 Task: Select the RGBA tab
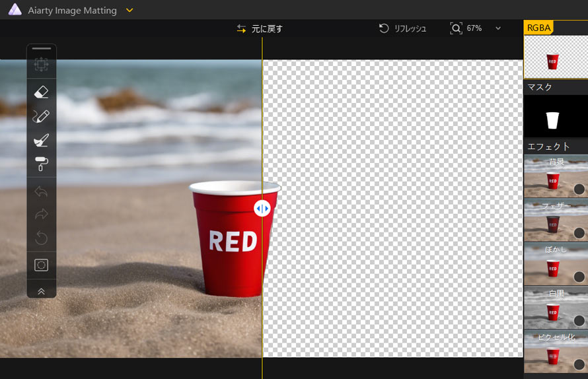pos(538,28)
